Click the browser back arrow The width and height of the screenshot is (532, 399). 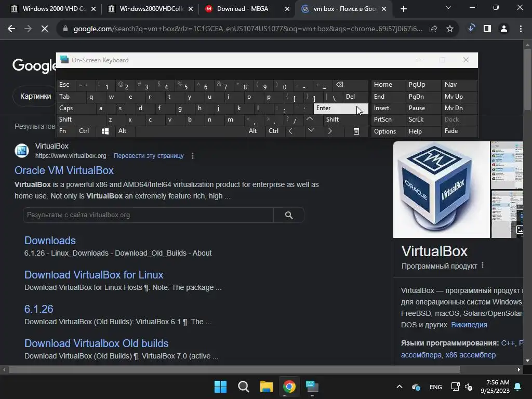click(11, 29)
